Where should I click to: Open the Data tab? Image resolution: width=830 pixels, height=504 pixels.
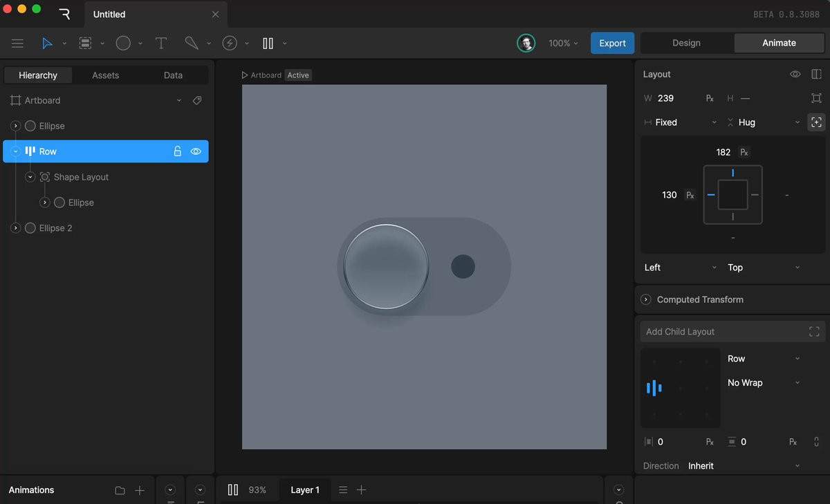173,75
